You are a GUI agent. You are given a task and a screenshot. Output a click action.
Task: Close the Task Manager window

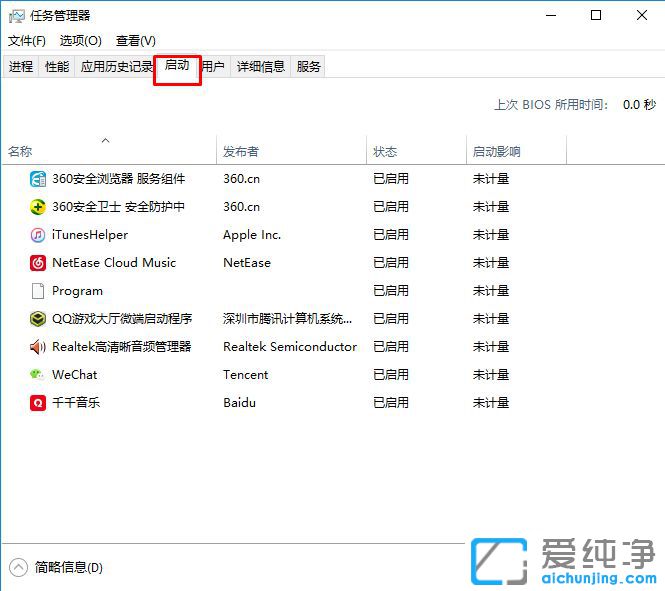[642, 16]
